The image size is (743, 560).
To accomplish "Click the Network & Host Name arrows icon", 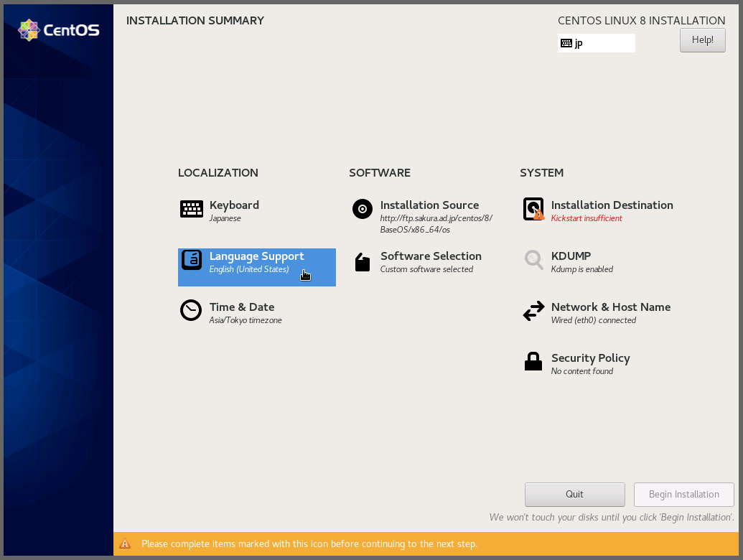I will coord(533,312).
